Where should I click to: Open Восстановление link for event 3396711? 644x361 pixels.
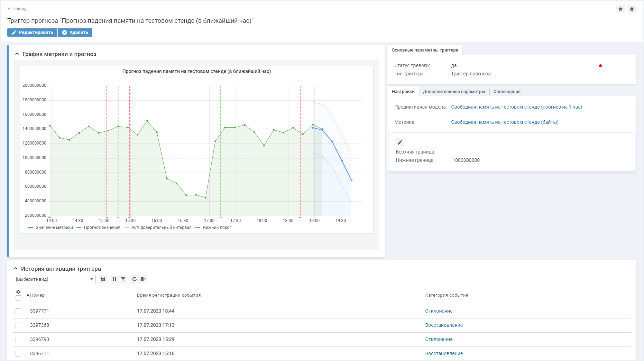tap(444, 353)
